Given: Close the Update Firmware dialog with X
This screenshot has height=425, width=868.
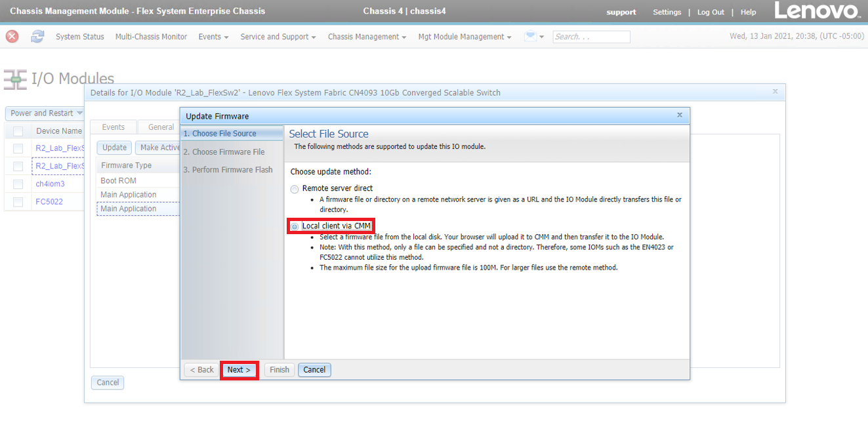Looking at the screenshot, I should tap(680, 115).
